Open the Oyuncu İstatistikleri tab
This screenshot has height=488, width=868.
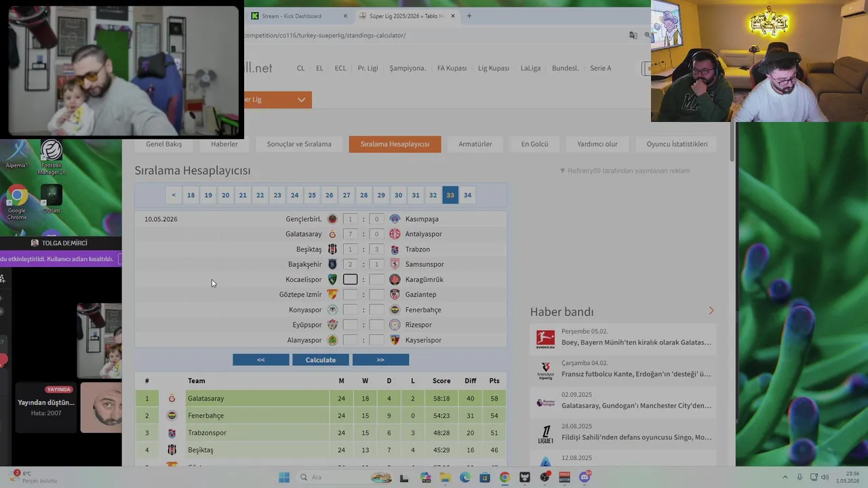tap(677, 144)
